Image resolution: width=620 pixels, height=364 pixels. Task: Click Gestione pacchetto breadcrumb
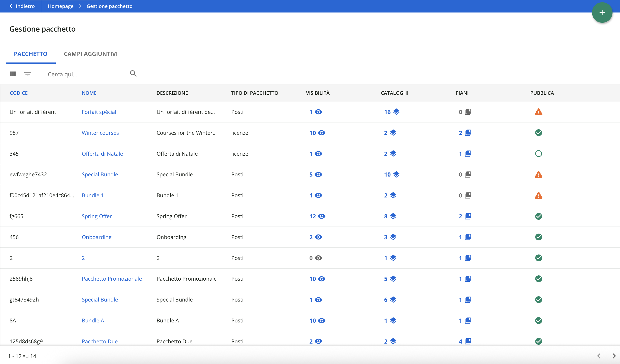click(110, 6)
